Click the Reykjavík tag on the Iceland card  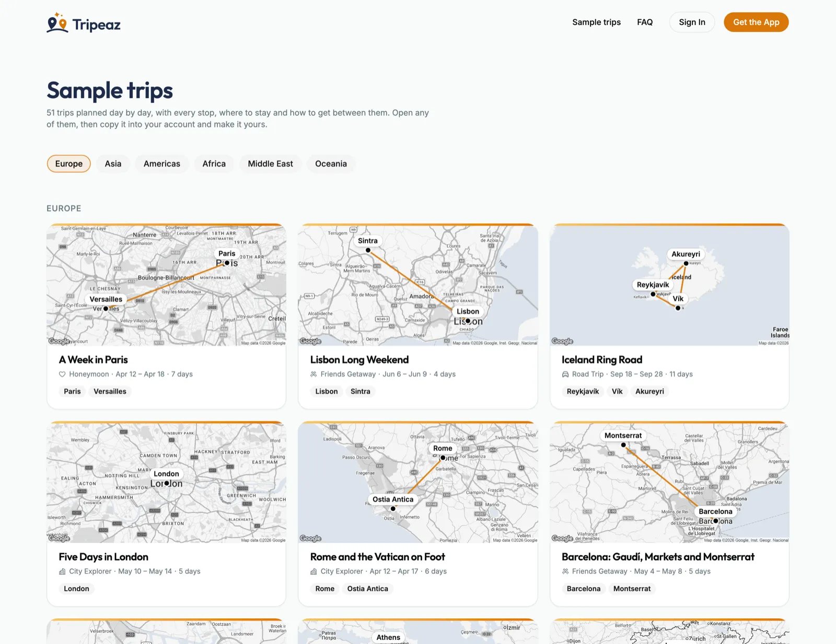pyautogui.click(x=583, y=392)
